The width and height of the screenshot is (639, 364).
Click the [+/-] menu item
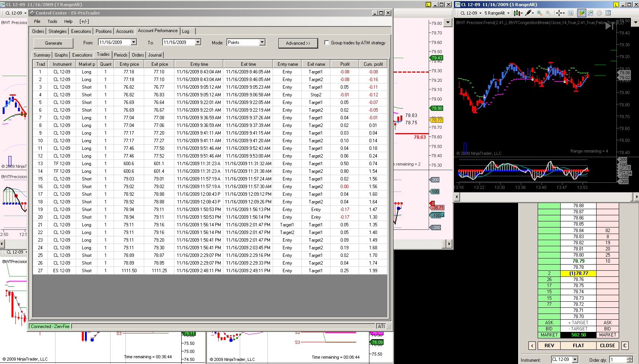(x=84, y=21)
